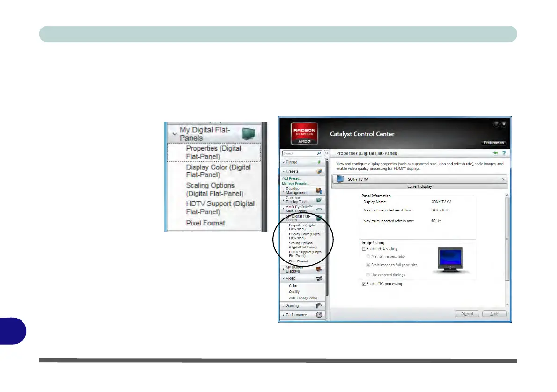The height and width of the screenshot is (392, 557).
Task: Click the Apply button
Action: coord(494,314)
